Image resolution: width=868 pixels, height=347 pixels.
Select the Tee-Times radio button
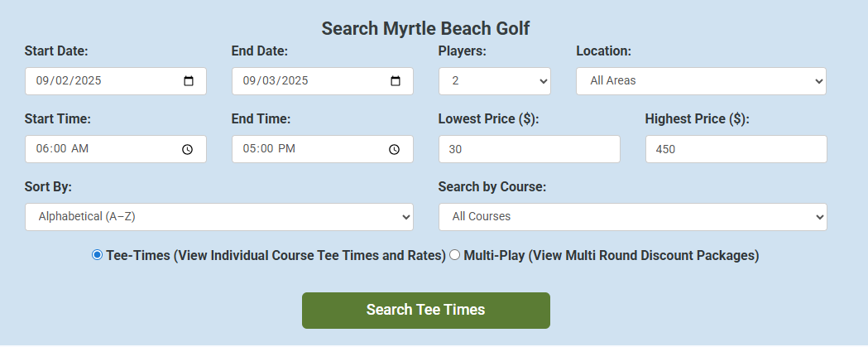tap(98, 255)
